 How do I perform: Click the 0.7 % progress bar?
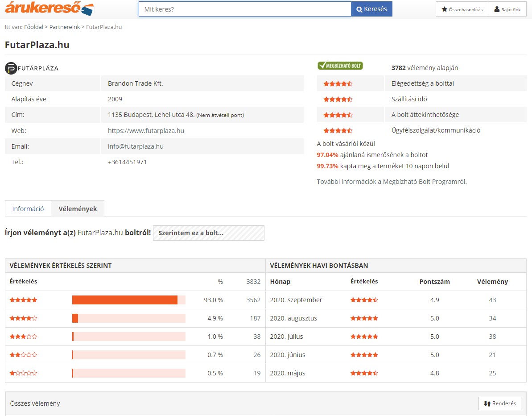[129, 355]
